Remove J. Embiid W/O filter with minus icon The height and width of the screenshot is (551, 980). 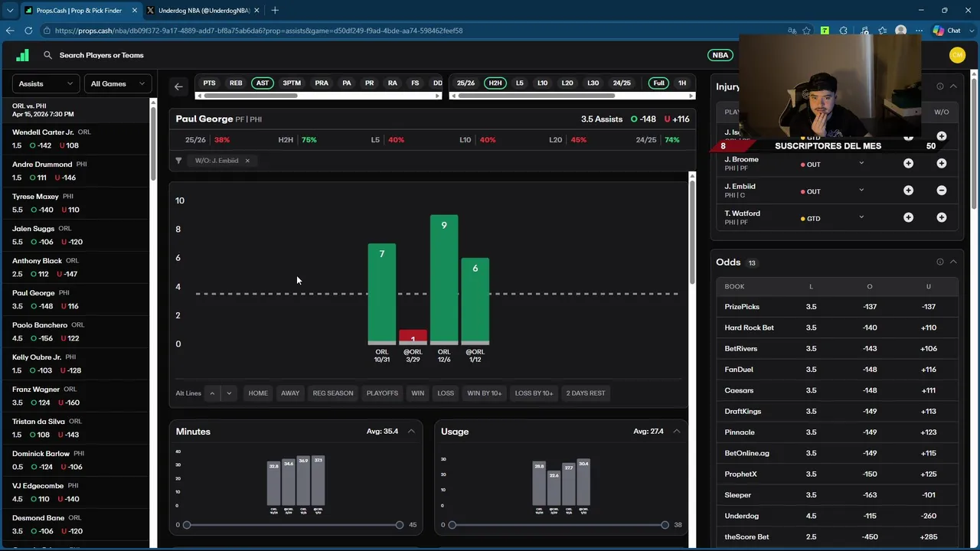point(942,191)
